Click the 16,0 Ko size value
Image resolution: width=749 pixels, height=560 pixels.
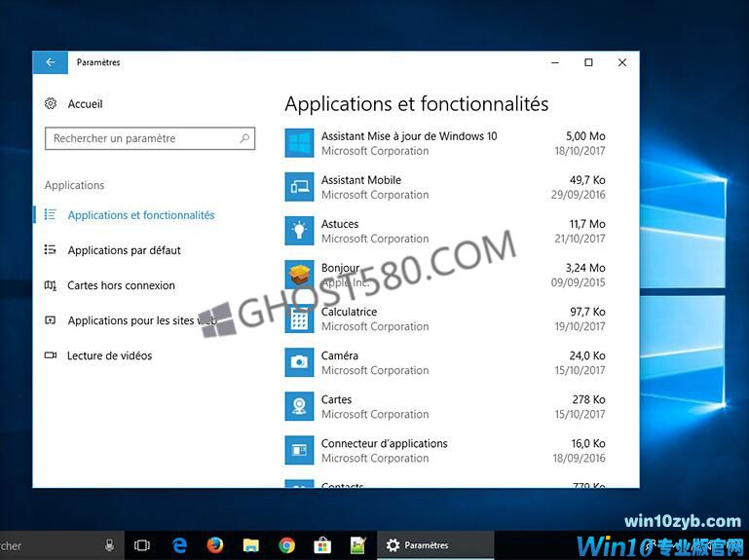pyautogui.click(x=588, y=443)
